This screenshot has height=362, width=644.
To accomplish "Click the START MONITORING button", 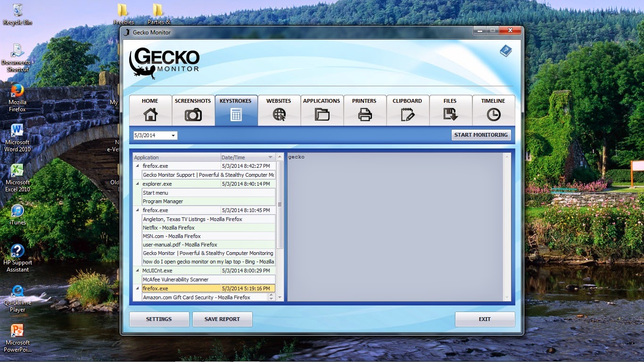I will [x=481, y=135].
